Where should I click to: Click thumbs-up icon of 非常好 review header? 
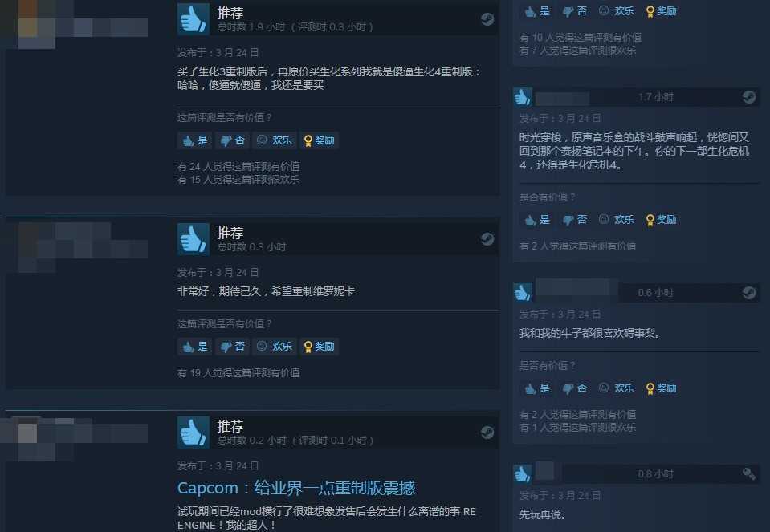(193, 238)
